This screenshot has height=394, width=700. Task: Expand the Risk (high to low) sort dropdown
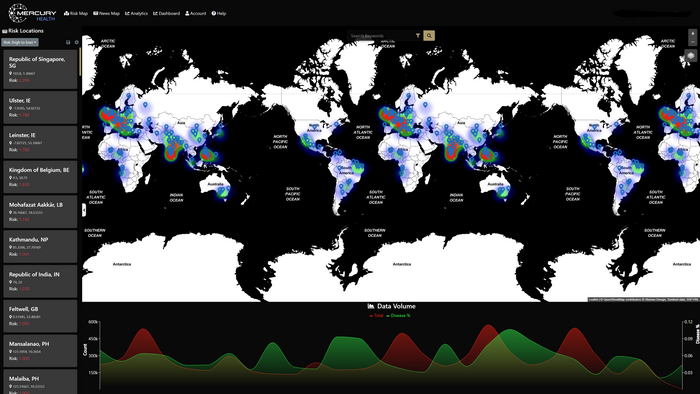coord(20,42)
